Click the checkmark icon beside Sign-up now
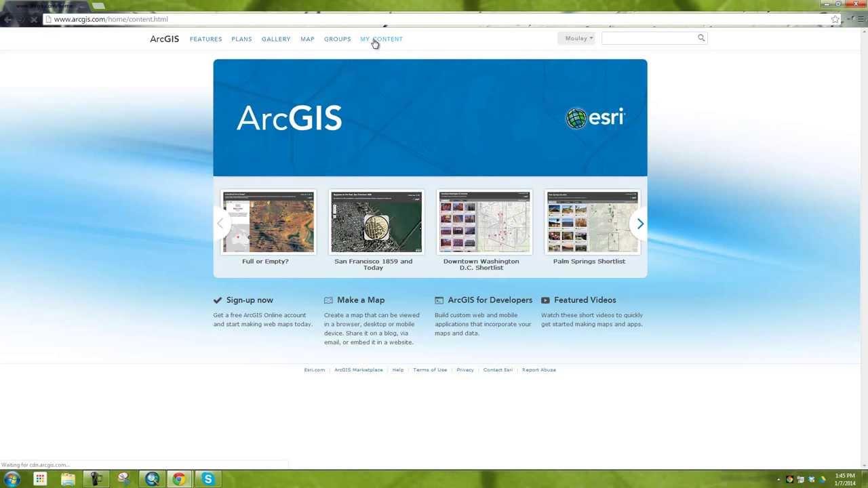 (x=218, y=300)
